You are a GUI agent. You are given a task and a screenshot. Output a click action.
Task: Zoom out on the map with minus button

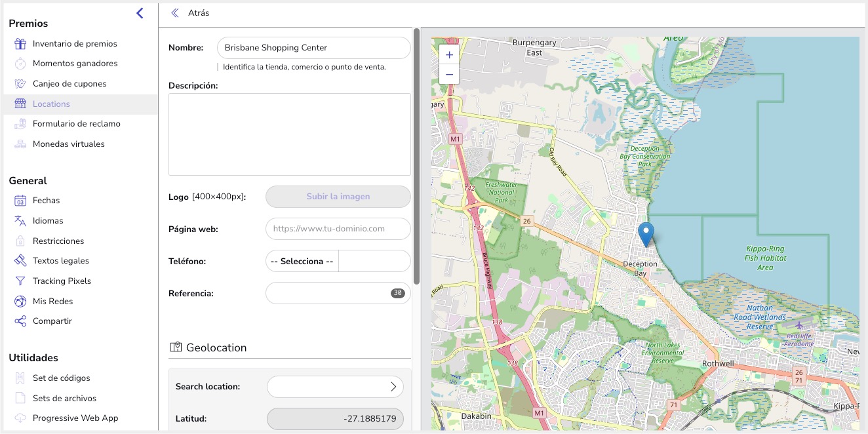pyautogui.click(x=449, y=74)
